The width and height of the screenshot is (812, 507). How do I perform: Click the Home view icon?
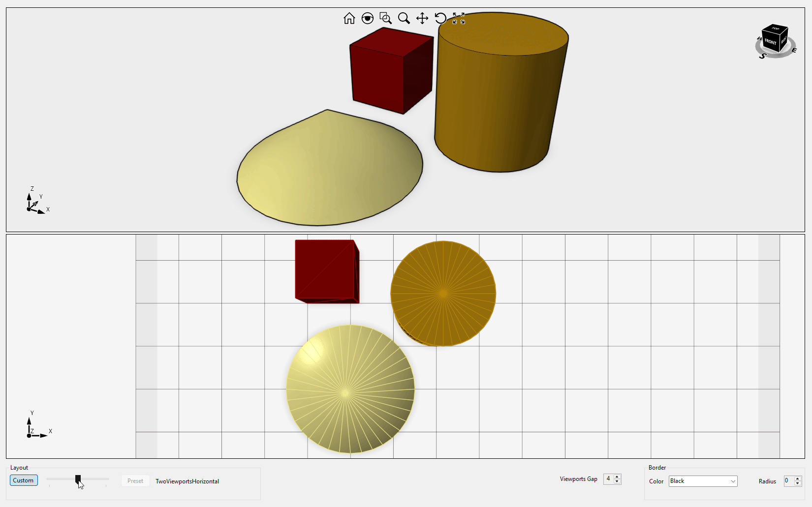coord(349,19)
